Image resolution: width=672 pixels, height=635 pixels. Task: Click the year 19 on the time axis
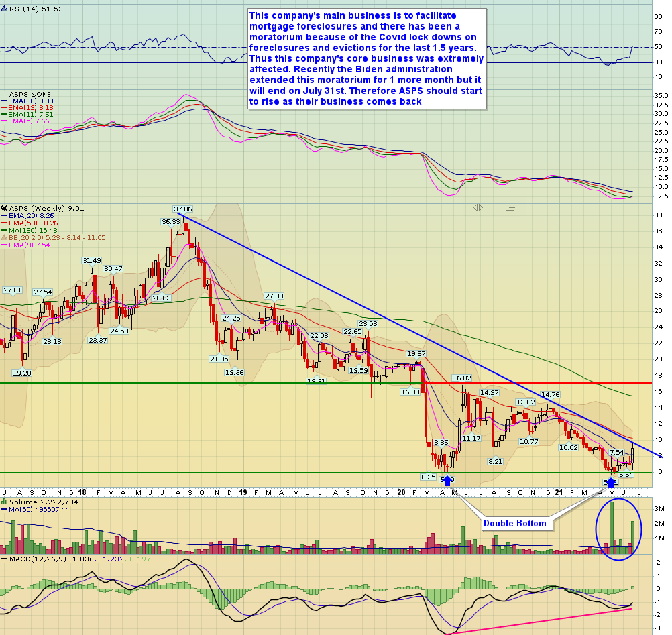coord(243,492)
